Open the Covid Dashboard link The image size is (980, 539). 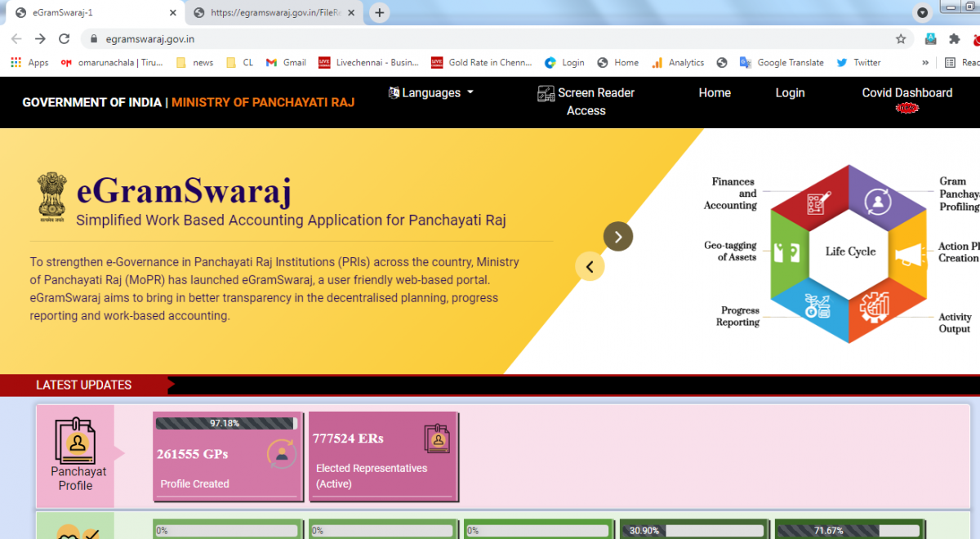pos(906,93)
